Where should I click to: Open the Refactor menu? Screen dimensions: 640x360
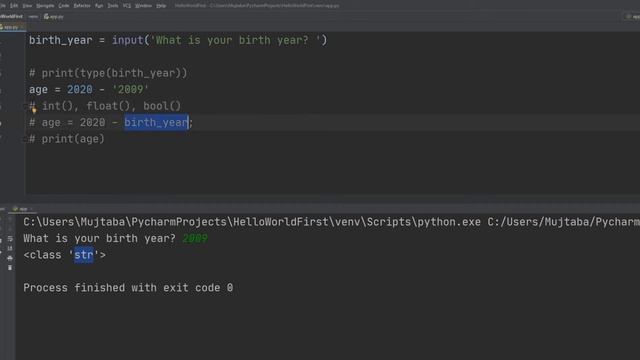pyautogui.click(x=82, y=6)
